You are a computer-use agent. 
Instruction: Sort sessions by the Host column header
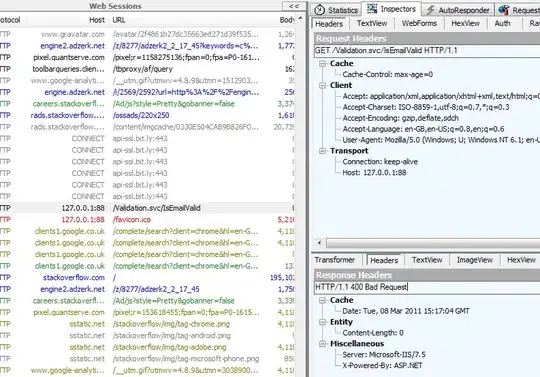(x=97, y=20)
